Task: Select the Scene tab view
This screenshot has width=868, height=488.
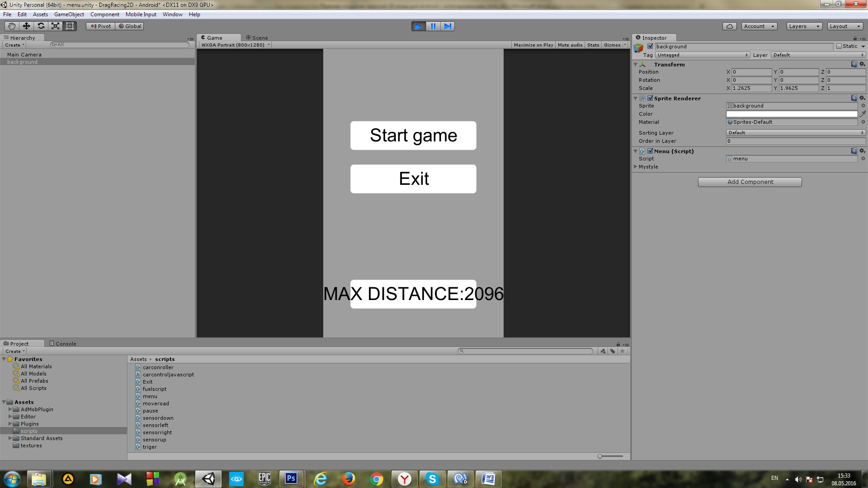Action: coord(258,38)
